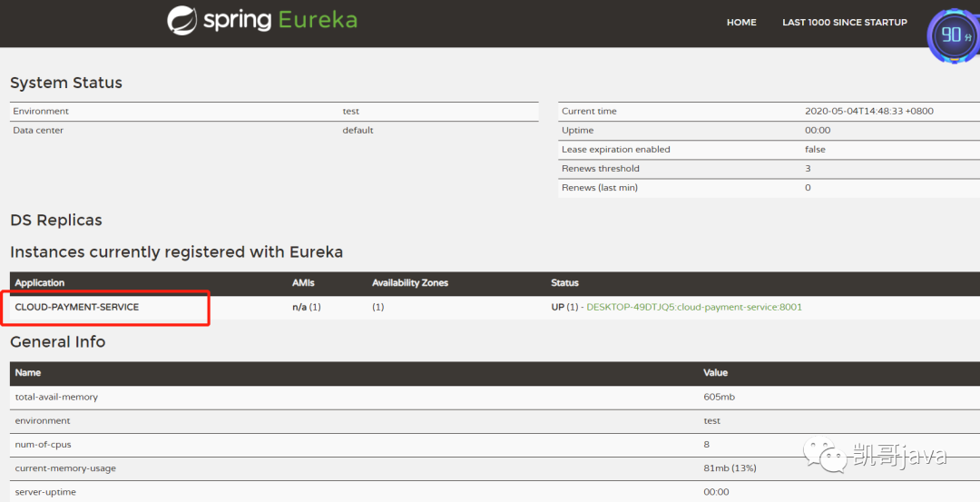Image resolution: width=980 pixels, height=502 pixels.
Task: Select the Lease expiration enabled label
Action: 615,150
